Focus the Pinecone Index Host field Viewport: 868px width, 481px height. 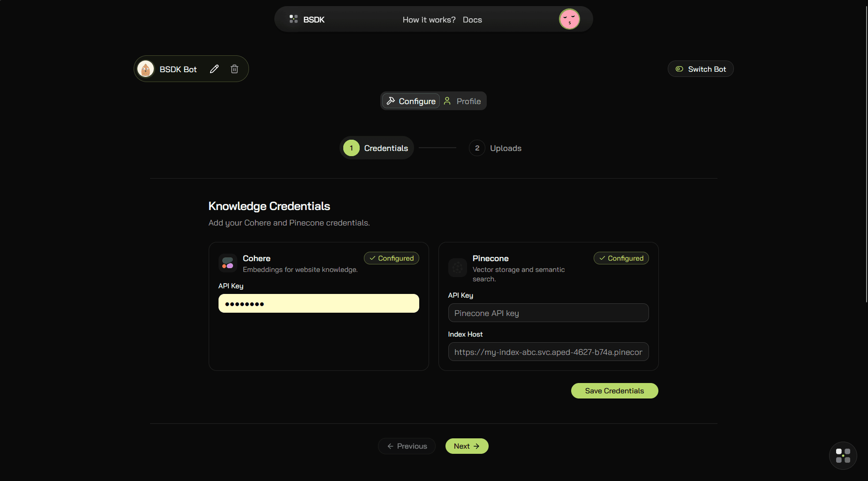coord(549,352)
